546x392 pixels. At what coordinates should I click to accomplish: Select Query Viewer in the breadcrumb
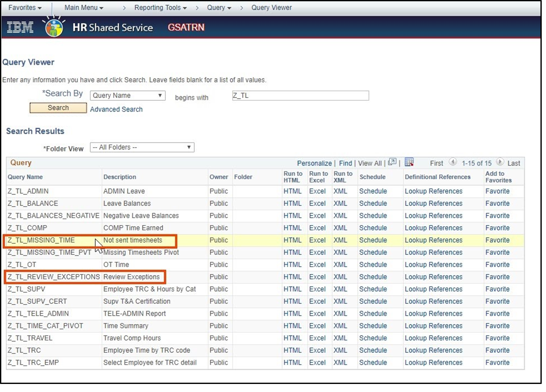(x=271, y=8)
